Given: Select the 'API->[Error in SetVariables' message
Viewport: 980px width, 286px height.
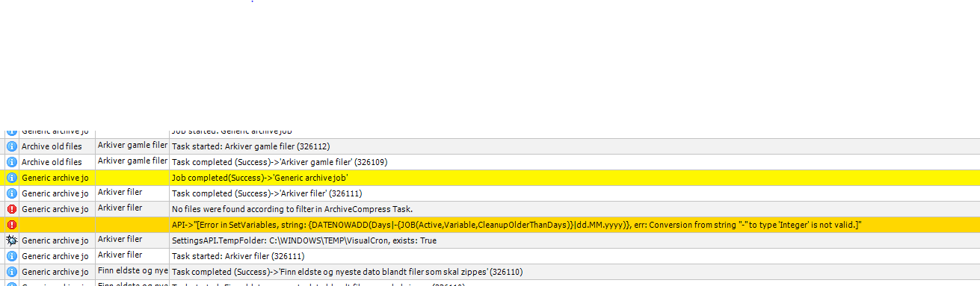Looking at the screenshot, I should click(517, 225).
